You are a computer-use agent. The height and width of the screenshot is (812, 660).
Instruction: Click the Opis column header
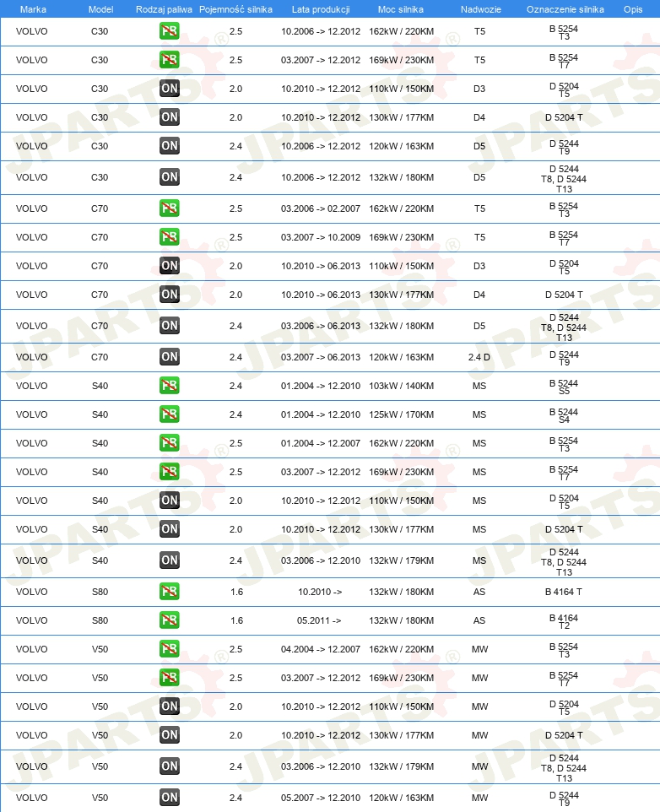[633, 9]
